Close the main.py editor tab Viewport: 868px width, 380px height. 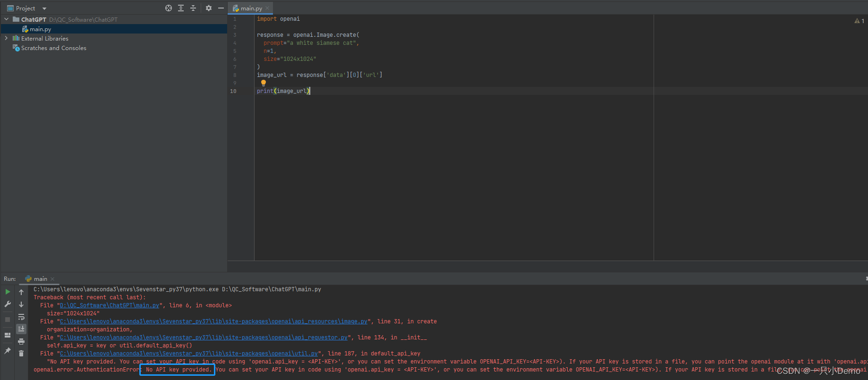click(267, 8)
